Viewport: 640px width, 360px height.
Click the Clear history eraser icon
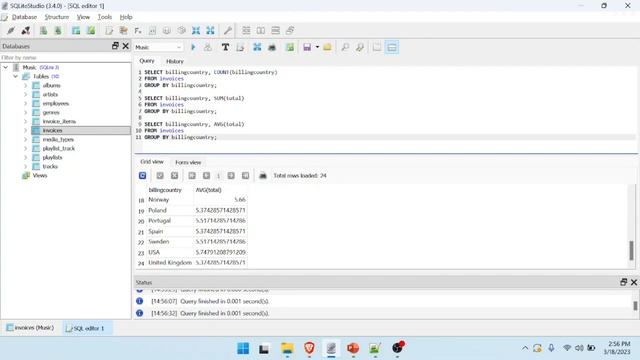[240, 47]
